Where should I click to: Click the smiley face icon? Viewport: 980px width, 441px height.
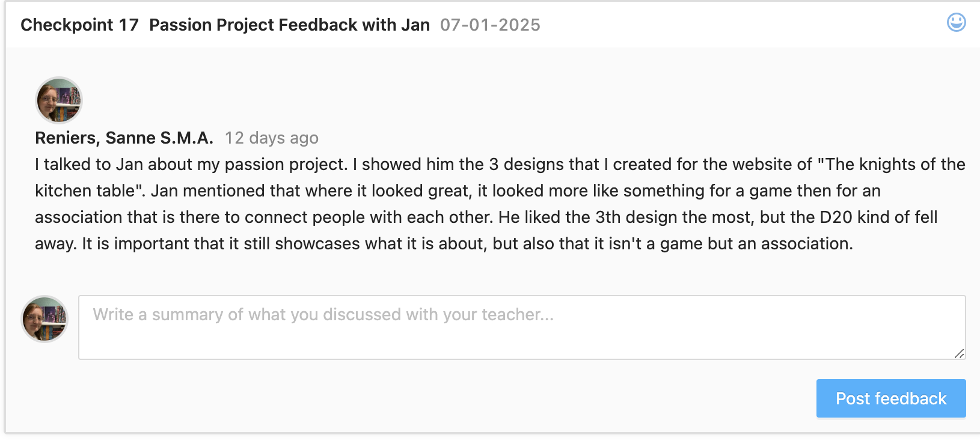click(956, 23)
